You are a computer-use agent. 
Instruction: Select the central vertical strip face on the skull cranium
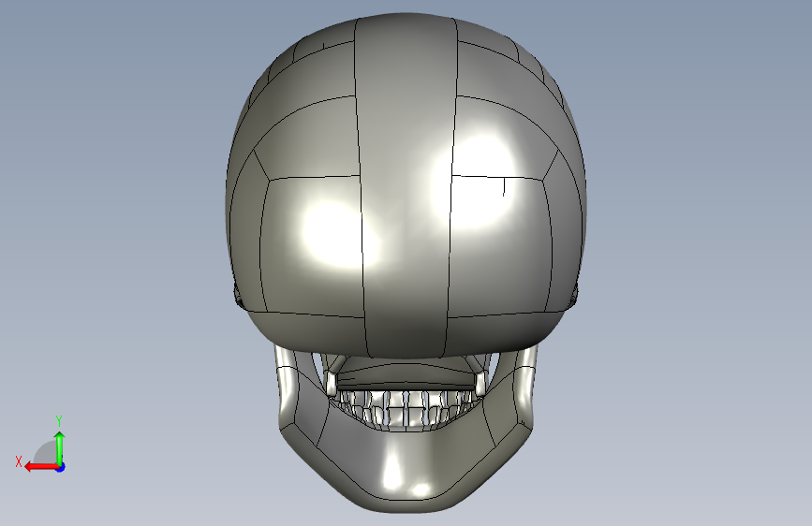point(406,186)
